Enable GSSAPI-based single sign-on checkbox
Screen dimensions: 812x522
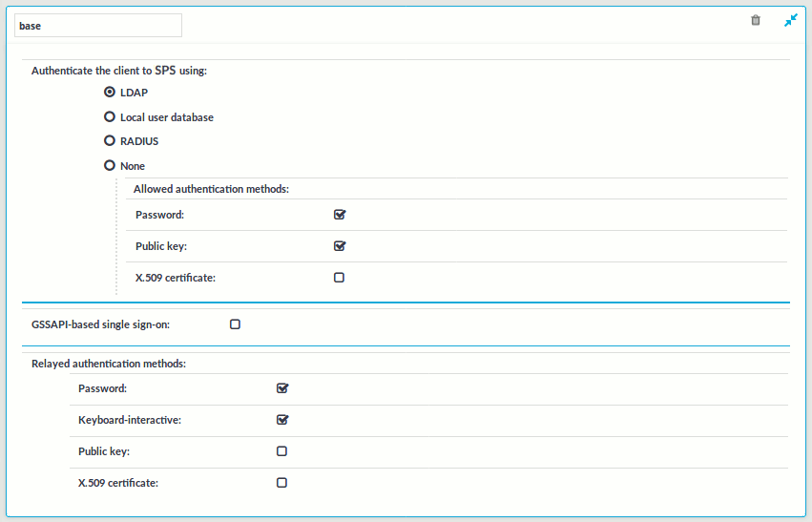235,324
